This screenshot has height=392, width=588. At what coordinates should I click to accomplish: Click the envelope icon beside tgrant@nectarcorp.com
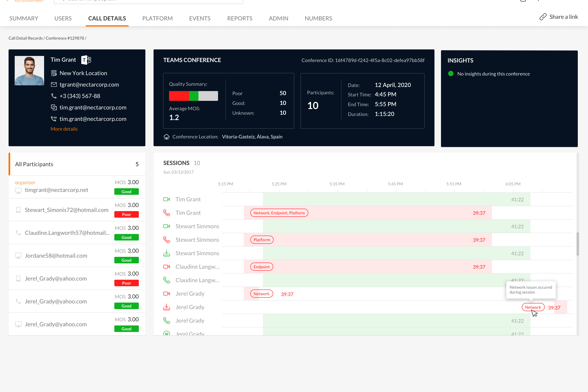[54, 85]
